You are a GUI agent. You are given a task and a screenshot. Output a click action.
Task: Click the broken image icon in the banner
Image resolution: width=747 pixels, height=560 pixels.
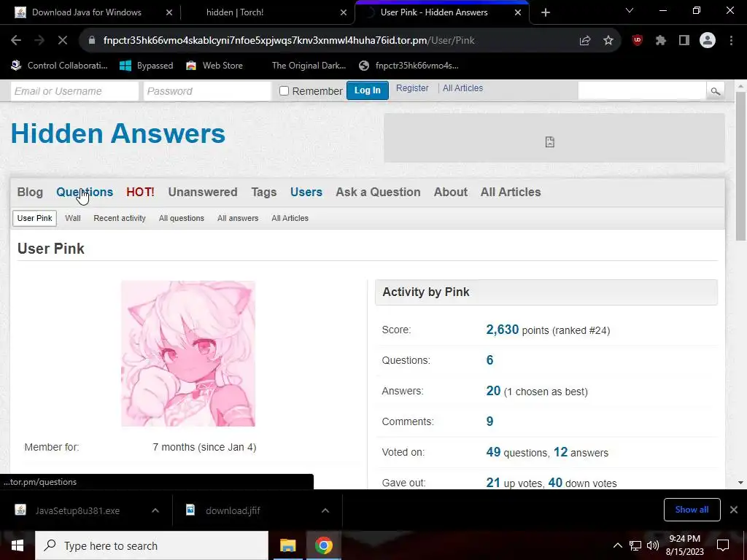[x=550, y=142]
